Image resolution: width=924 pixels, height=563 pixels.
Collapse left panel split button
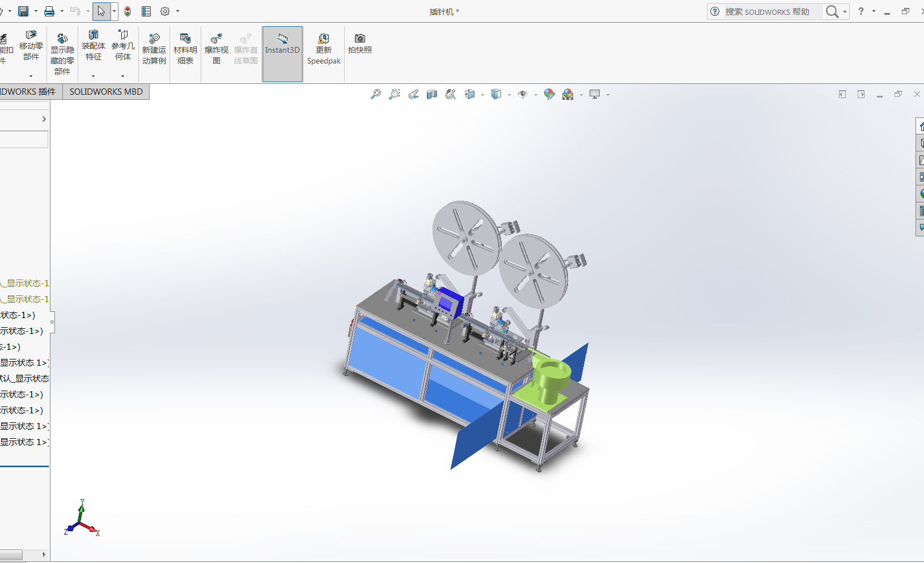point(842,95)
